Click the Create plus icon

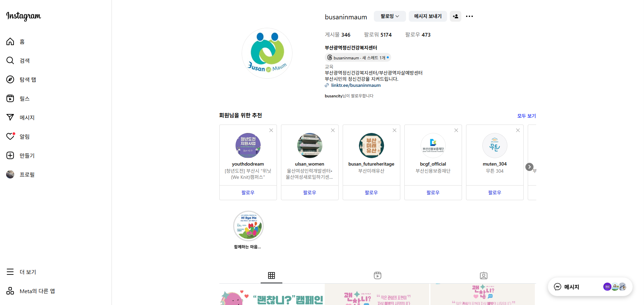(x=10, y=155)
